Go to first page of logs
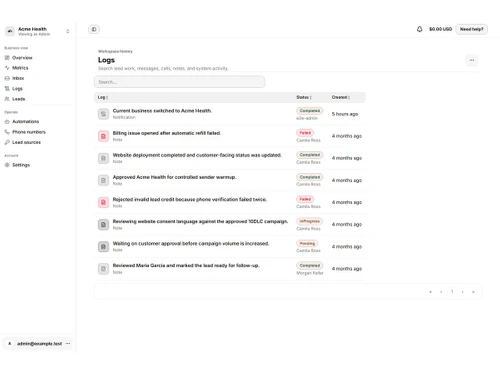 coord(430,292)
